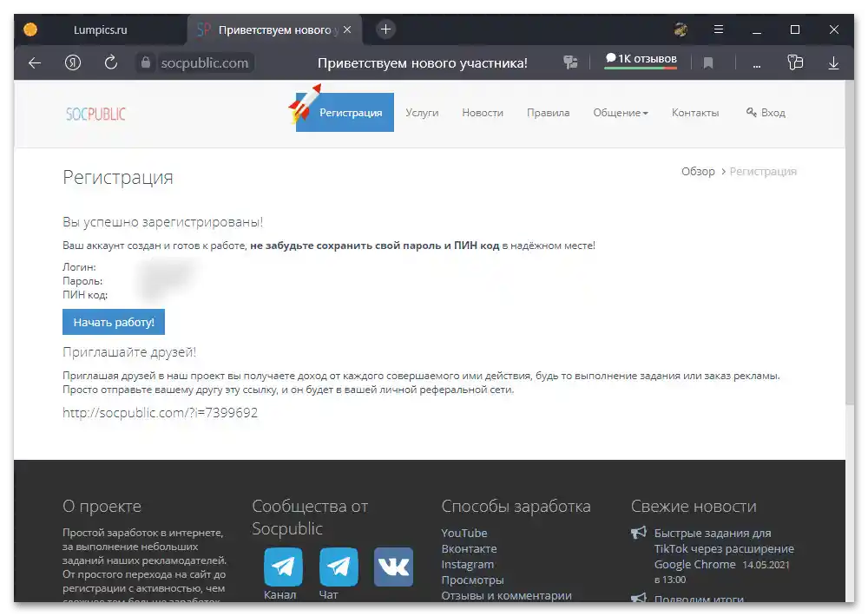Click the megaphone icon beside TikTok news
The height and width of the screenshot is (616, 868).
coord(638,533)
